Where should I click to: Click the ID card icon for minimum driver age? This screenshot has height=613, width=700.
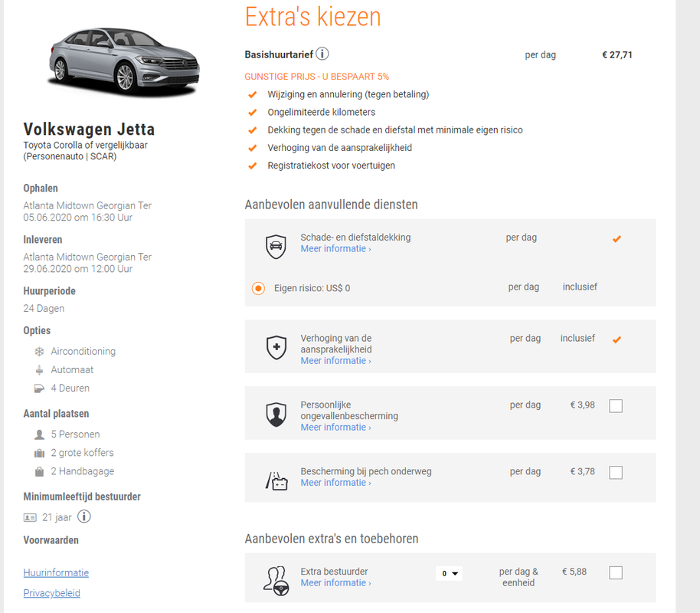point(30,517)
